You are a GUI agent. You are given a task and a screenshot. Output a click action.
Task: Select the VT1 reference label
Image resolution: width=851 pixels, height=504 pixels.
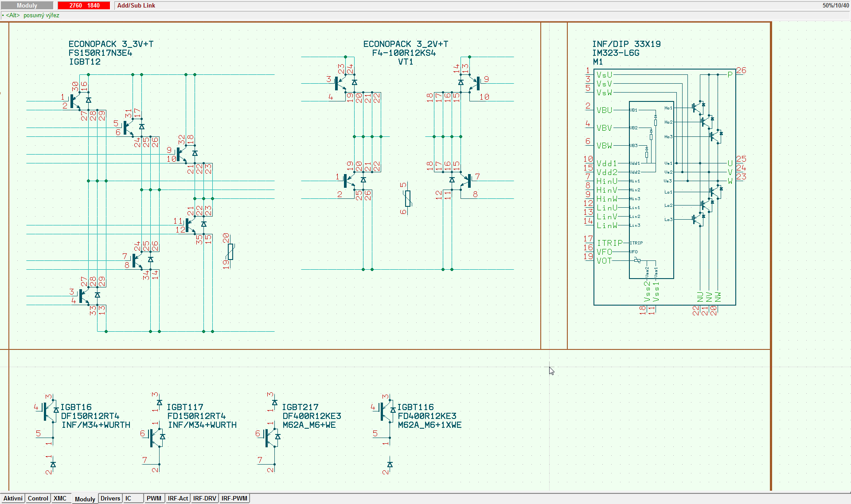pyautogui.click(x=406, y=62)
